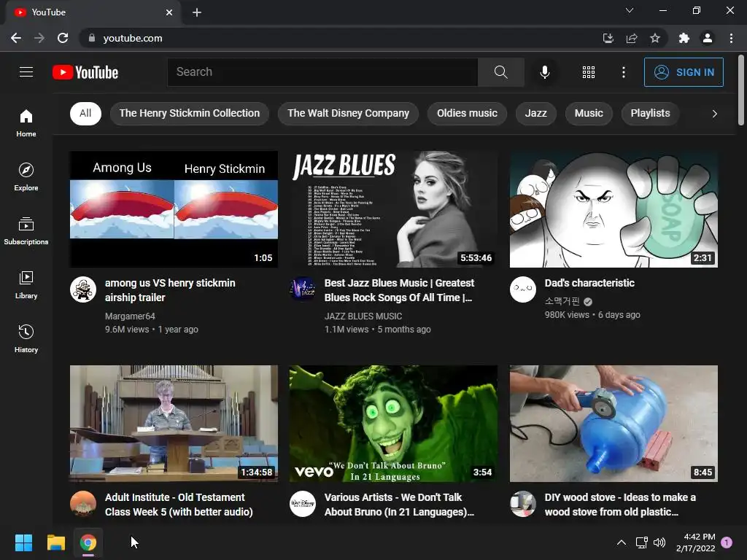Open the YouTube apps grid icon
The image size is (747, 560).
pyautogui.click(x=589, y=72)
